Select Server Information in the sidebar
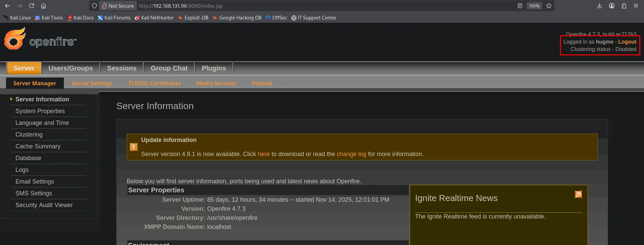Image resolution: width=644 pixels, height=245 pixels. click(x=42, y=99)
